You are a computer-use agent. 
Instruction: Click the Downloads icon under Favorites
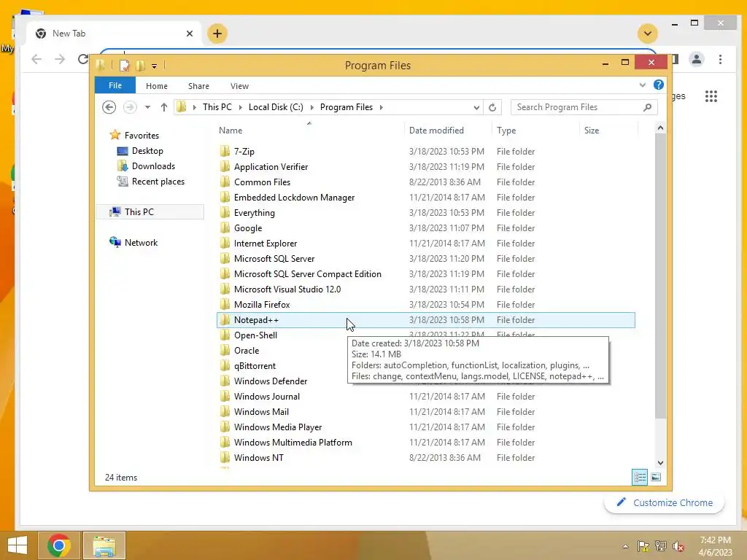(123, 166)
